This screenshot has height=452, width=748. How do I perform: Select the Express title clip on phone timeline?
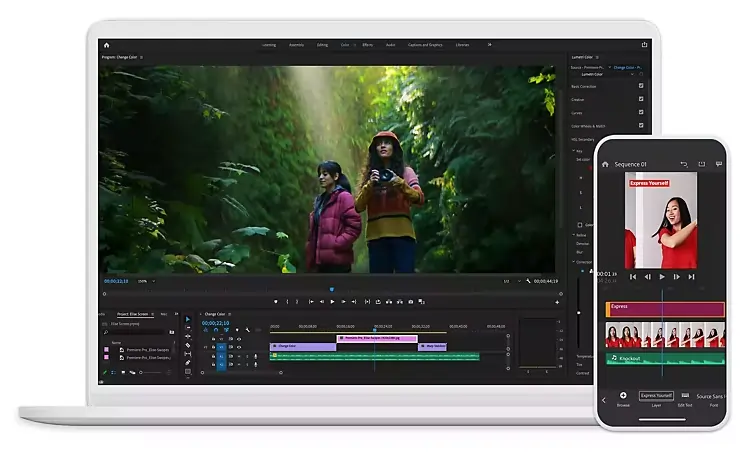click(664, 310)
